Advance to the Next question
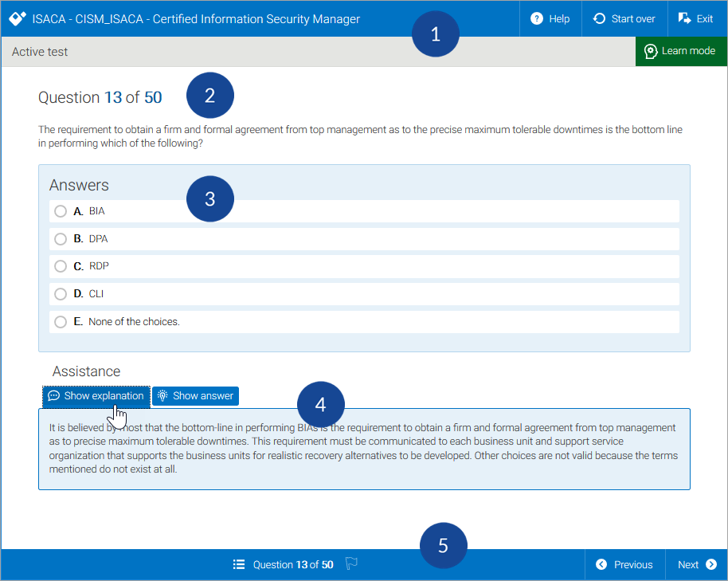728x581 pixels. point(696,564)
